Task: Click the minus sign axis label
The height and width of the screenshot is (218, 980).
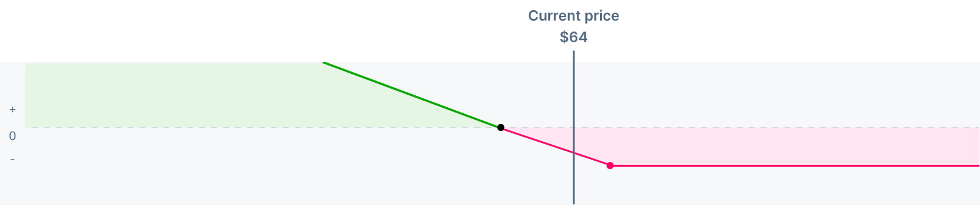Action: pos(12,160)
